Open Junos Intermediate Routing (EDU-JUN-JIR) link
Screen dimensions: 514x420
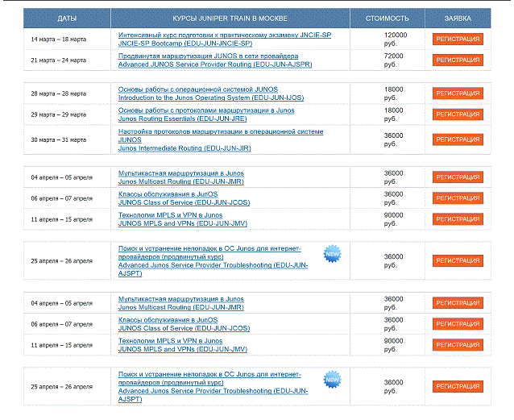(184, 148)
